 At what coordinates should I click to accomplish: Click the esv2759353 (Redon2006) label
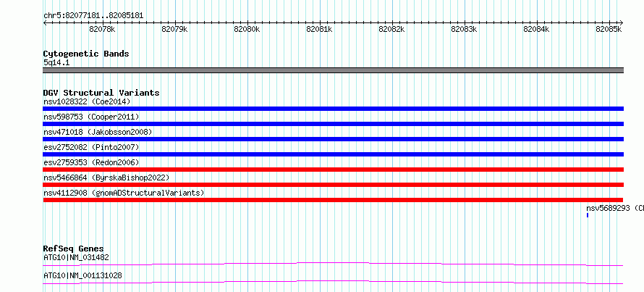point(91,162)
